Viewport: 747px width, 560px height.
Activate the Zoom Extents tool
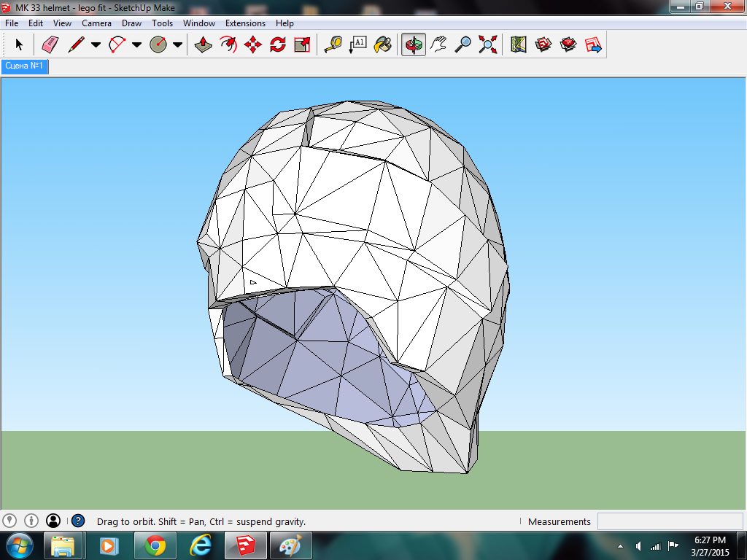point(487,45)
